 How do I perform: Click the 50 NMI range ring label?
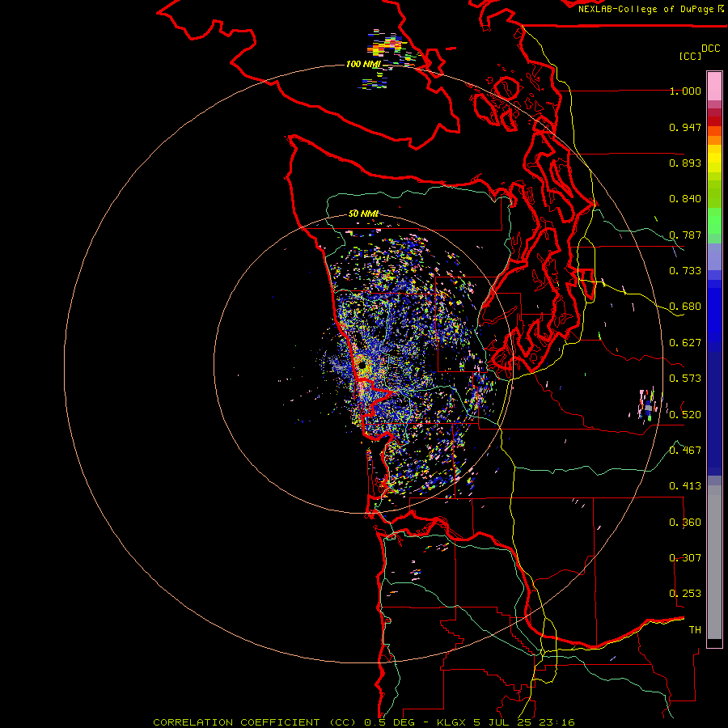363,214
